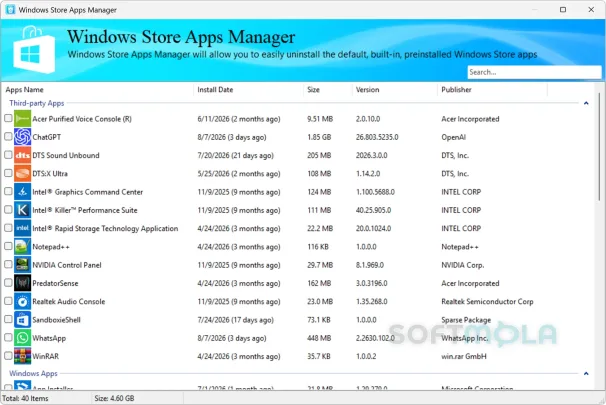
Task: Enable the DTS Sound Unbound checkbox
Action: 8,155
